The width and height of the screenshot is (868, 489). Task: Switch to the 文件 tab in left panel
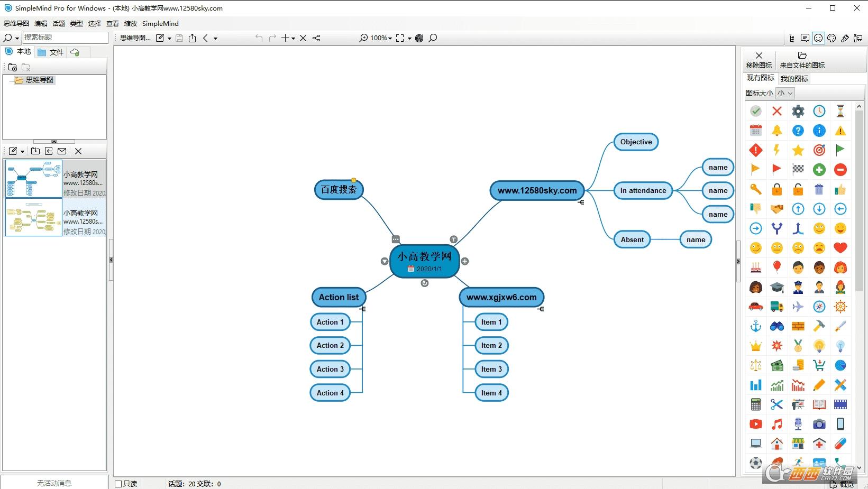(51, 52)
